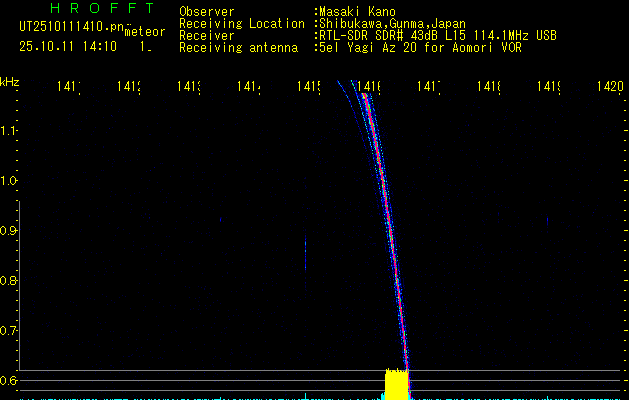
Task: Click the kHz axis unit label
Action: click(x=9, y=81)
